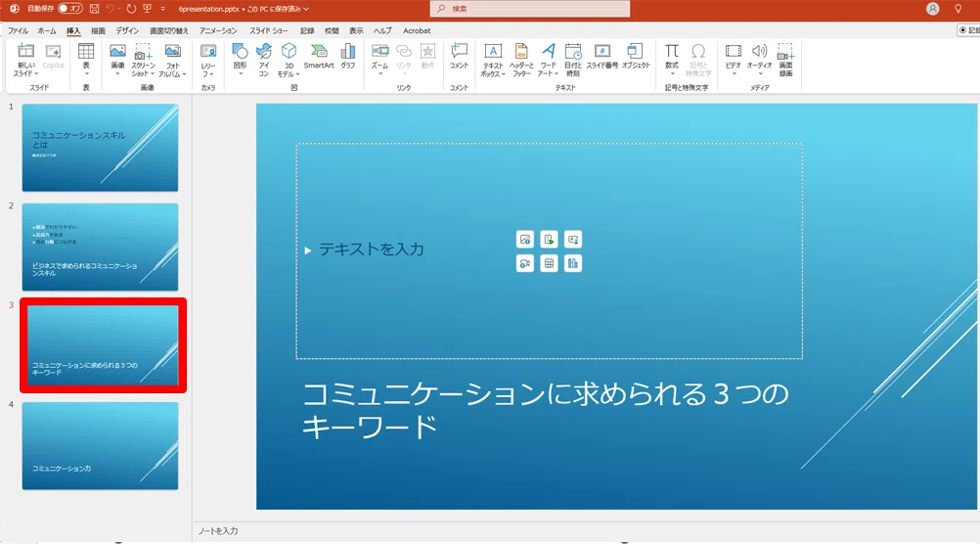
Task: Click picture icon in content placeholder
Action: point(525,240)
